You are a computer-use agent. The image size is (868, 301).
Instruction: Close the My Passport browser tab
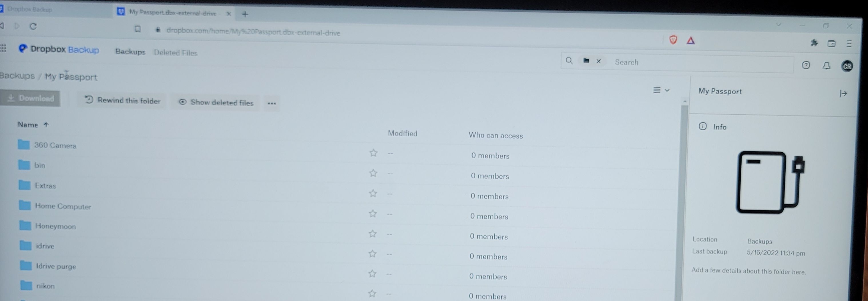click(x=229, y=14)
